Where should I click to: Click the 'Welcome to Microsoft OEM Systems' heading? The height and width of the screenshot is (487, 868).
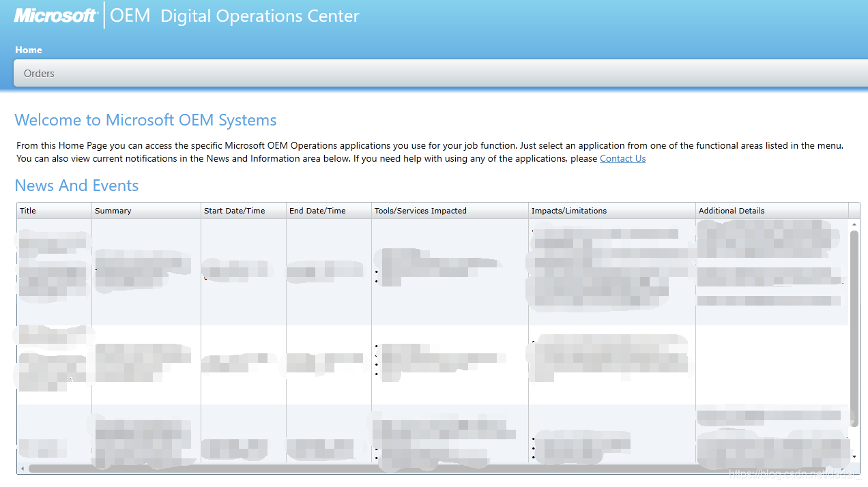pyautogui.click(x=145, y=120)
